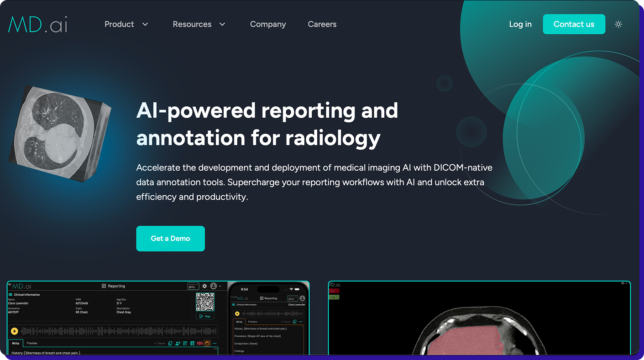Image resolution: width=644 pixels, height=360 pixels.
Task: Click the user avatar in the desktop Reporting header
Action: pyautogui.click(x=213, y=286)
